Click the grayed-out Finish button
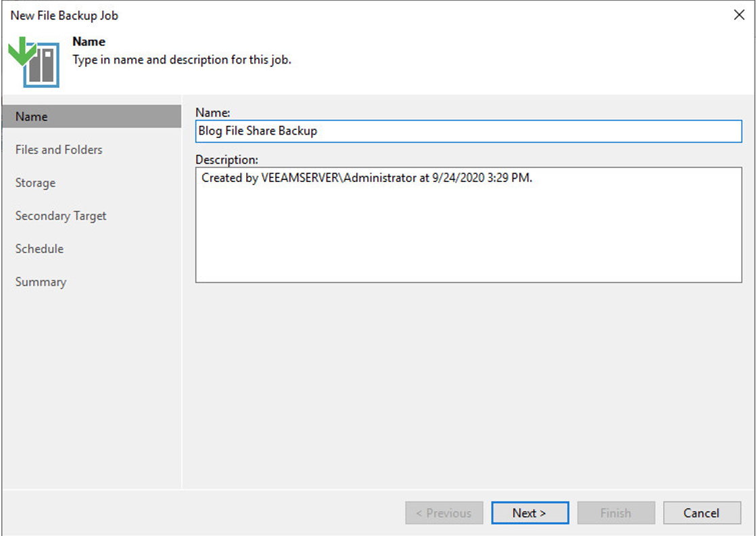This screenshot has width=756, height=536. 616,512
